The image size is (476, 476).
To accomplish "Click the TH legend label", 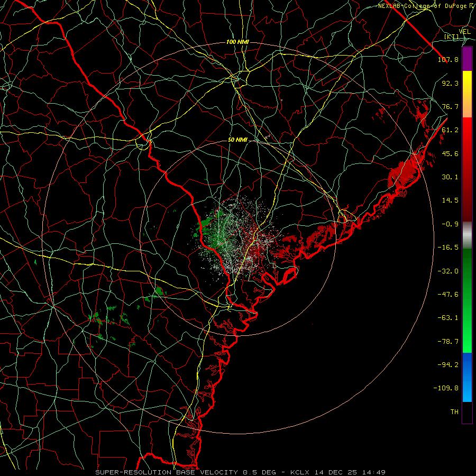I will point(454,412).
